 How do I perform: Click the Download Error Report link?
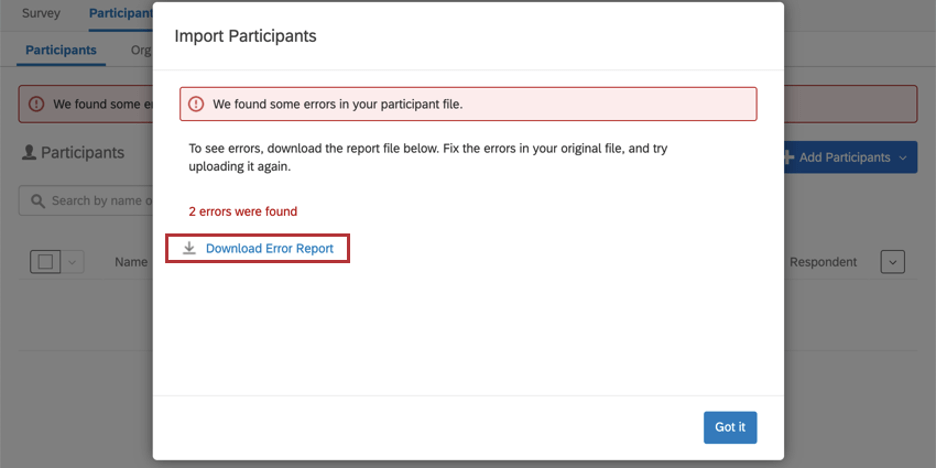click(x=269, y=248)
